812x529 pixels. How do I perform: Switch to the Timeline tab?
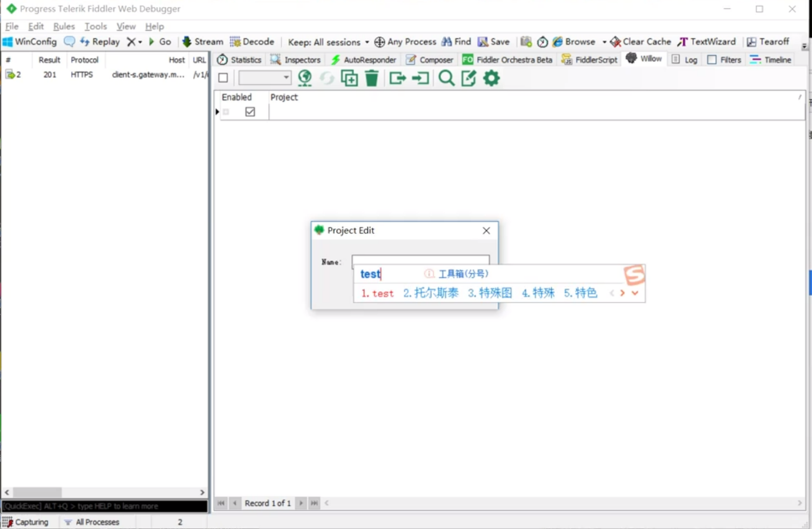(771, 60)
